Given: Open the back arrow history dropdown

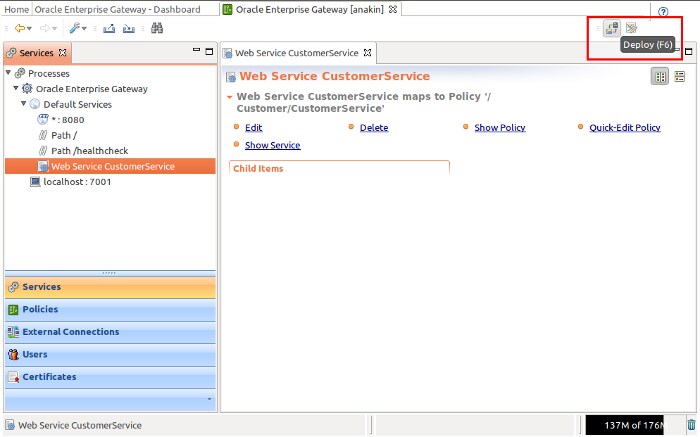Looking at the screenshot, I should tap(29, 29).
